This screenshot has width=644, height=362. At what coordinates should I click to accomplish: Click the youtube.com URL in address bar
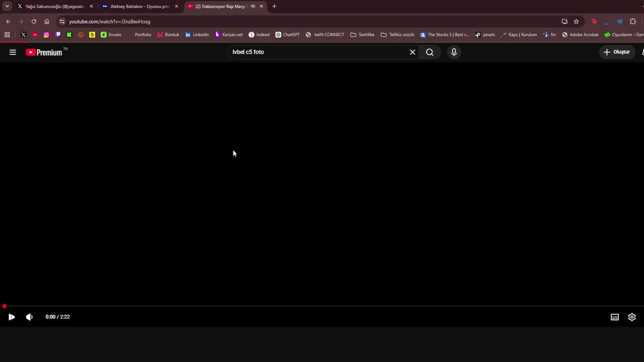click(x=110, y=22)
